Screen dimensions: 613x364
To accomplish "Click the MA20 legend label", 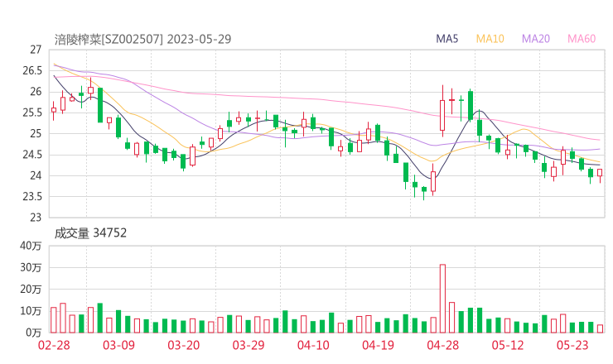I will click(x=536, y=39).
